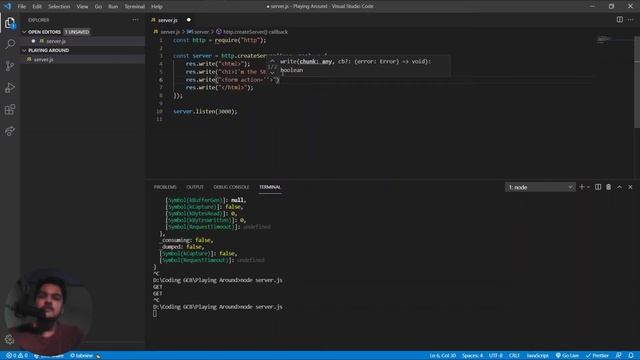640x360 pixels.
Task: Open the Run and Debug view
Action: (10, 88)
